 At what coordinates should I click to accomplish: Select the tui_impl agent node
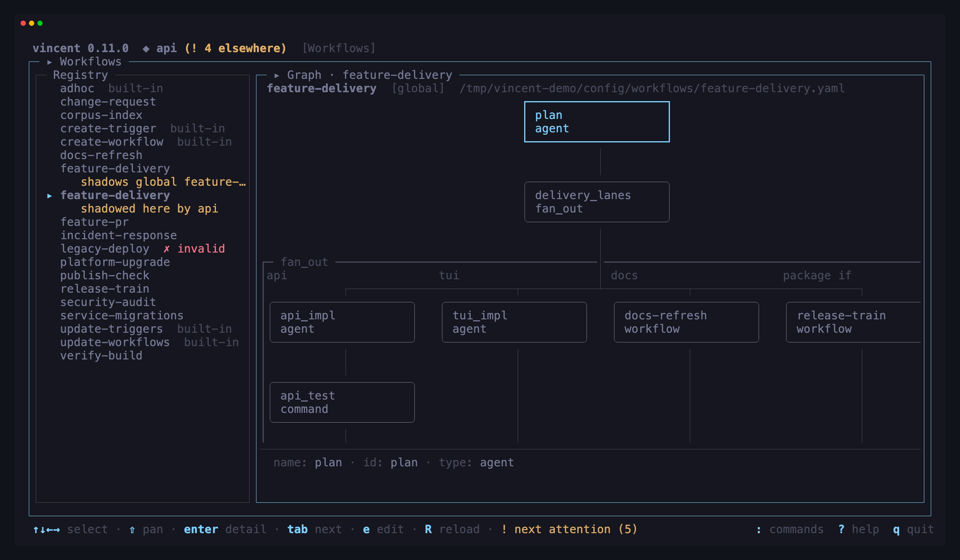click(x=514, y=322)
